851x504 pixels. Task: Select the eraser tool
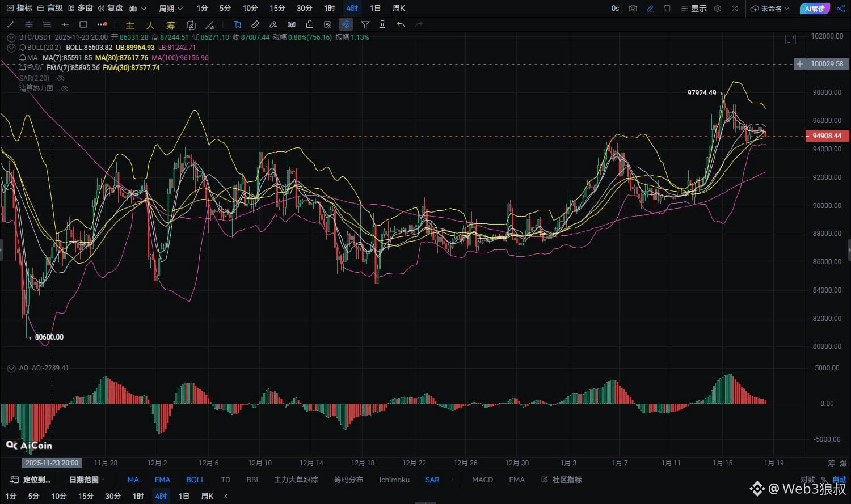point(273,24)
